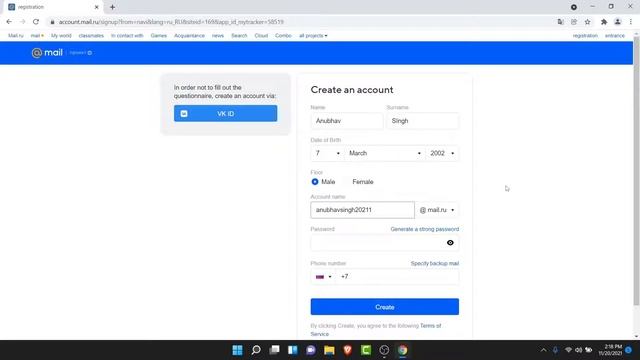
Task: Expand the all projects menu
Action: tap(313, 36)
